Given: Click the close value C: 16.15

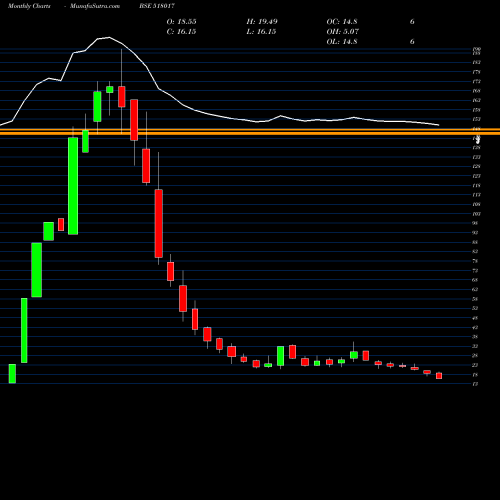Looking at the screenshot, I should click(182, 32).
